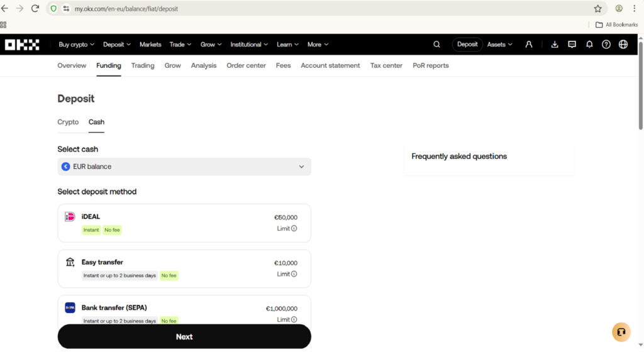Select the Funding tab
Screen dimensions: 644x362
click(108, 65)
